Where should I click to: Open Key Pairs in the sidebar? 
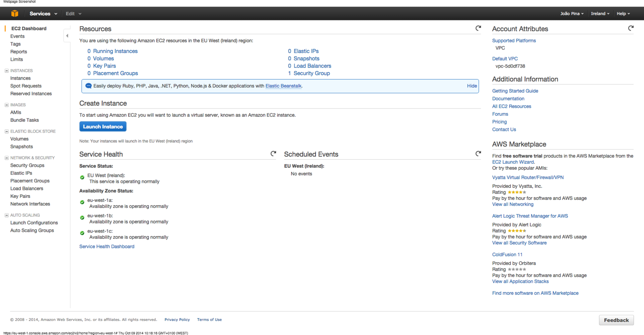click(x=20, y=196)
